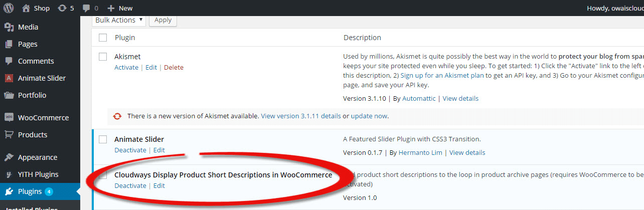Screen dimensions: 644x210
Task: Click the Pages sidebar icon
Action: point(9,44)
